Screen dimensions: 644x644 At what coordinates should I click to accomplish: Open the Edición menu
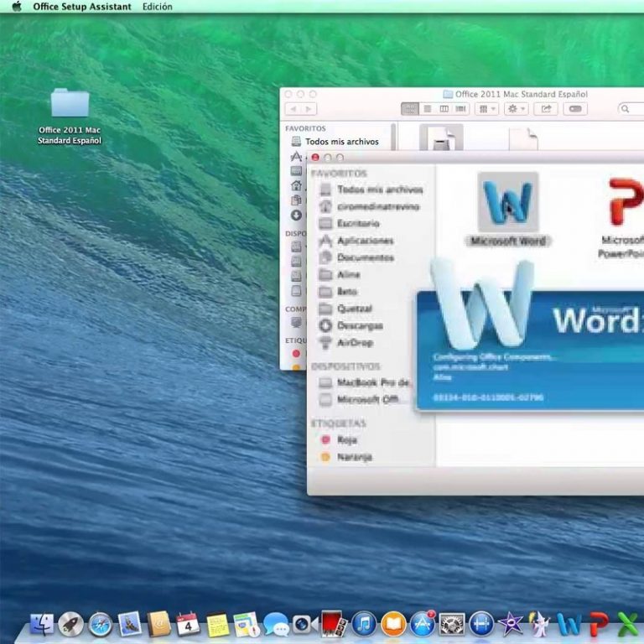pyautogui.click(x=157, y=7)
